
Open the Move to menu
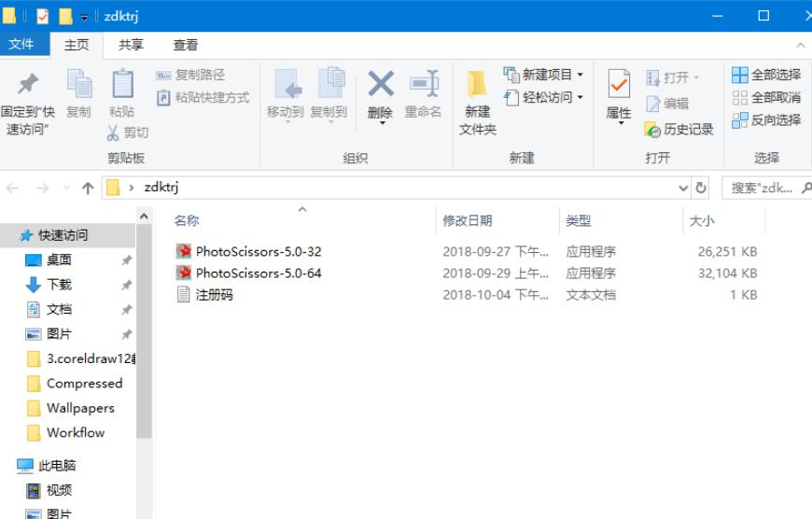[x=286, y=95]
